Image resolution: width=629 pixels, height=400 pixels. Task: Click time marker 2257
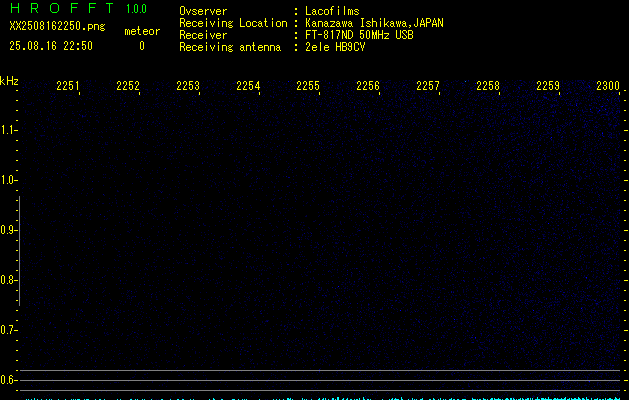[x=428, y=86]
